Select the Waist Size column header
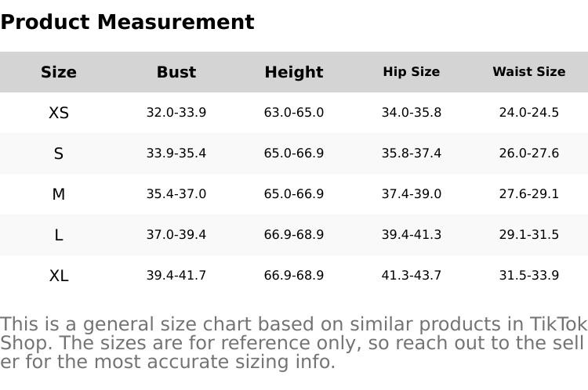588x390 pixels. (x=529, y=72)
